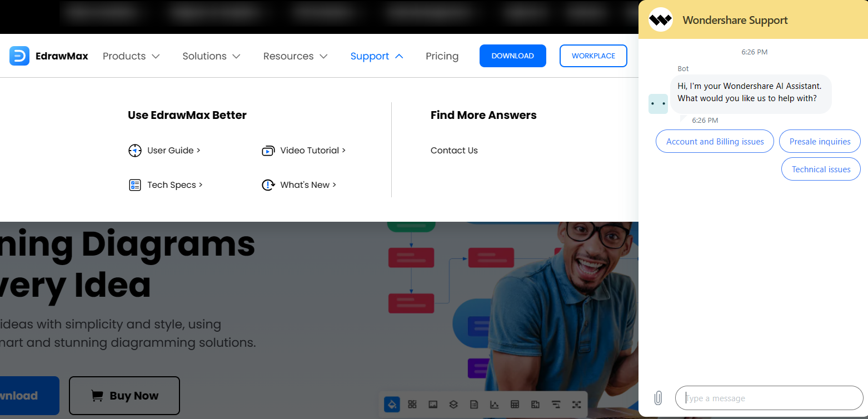The width and height of the screenshot is (868, 419).
Task: Click the Video Tutorial play icon
Action: [x=268, y=151]
